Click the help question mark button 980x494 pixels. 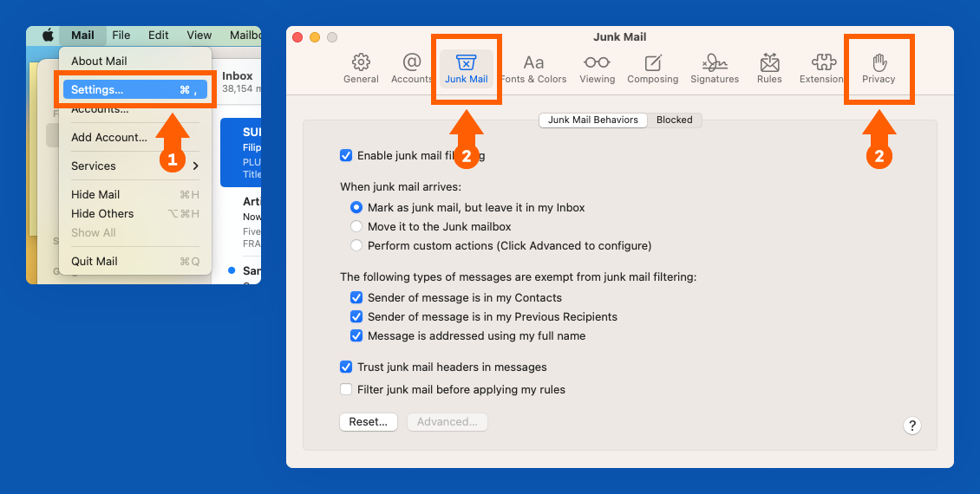pos(911,426)
